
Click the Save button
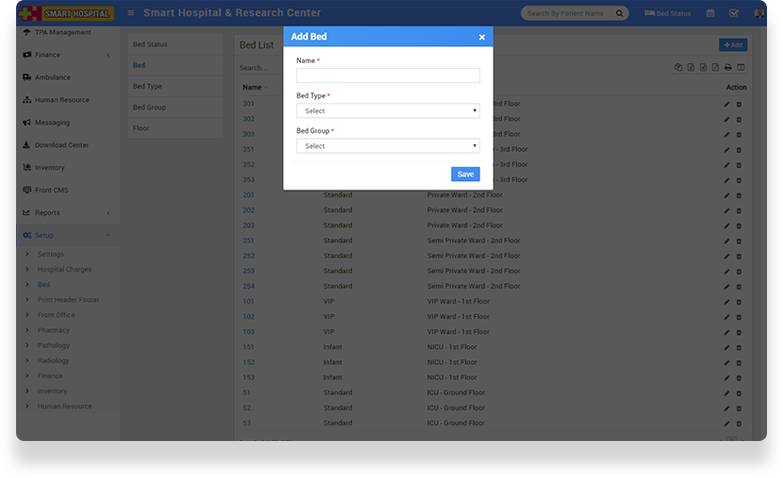465,174
